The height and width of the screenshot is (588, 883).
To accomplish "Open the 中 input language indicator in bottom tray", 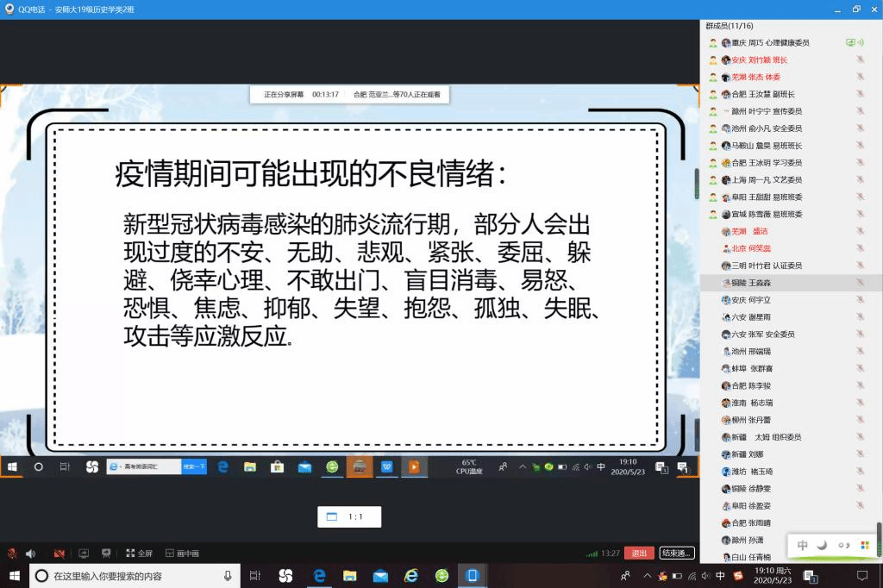I will point(720,576).
